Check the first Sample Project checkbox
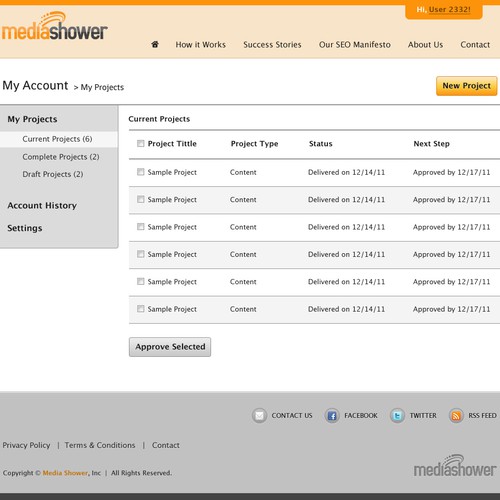This screenshot has height=500, width=500. click(x=141, y=172)
